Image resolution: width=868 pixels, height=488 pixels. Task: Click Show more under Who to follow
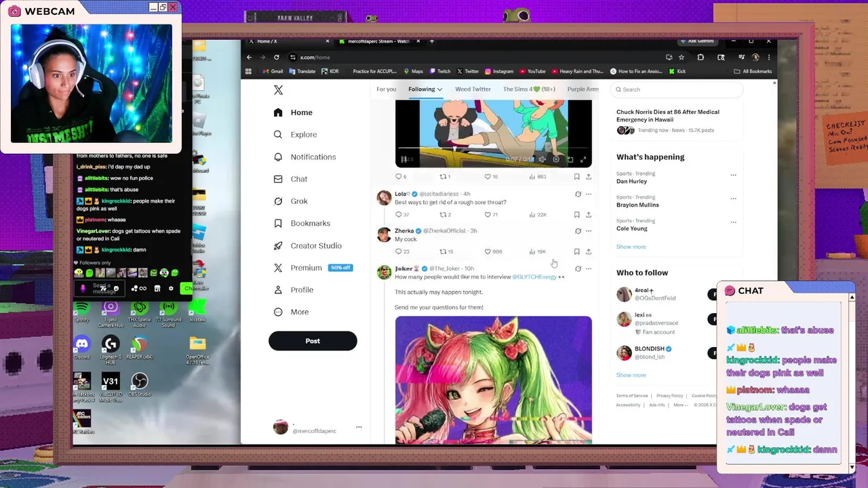coord(631,375)
